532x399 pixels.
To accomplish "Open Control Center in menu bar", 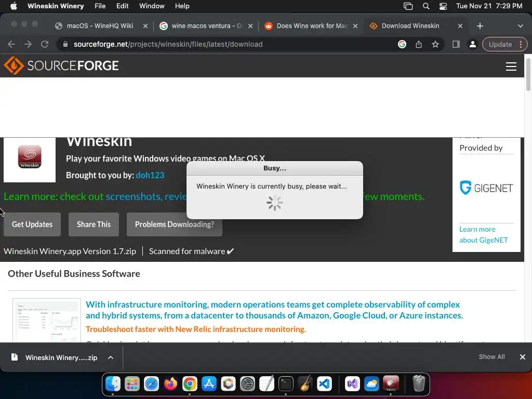I will click(443, 6).
